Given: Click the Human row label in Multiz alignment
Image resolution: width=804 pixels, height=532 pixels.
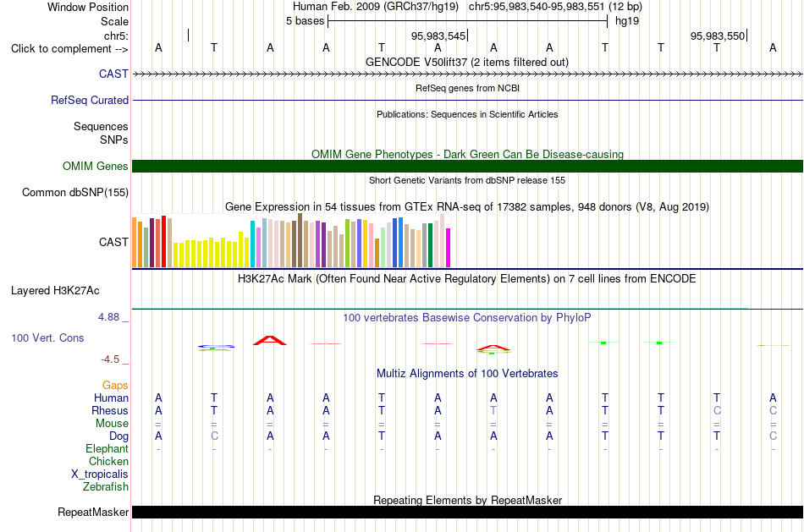Looking at the screenshot, I should pyautogui.click(x=111, y=398).
